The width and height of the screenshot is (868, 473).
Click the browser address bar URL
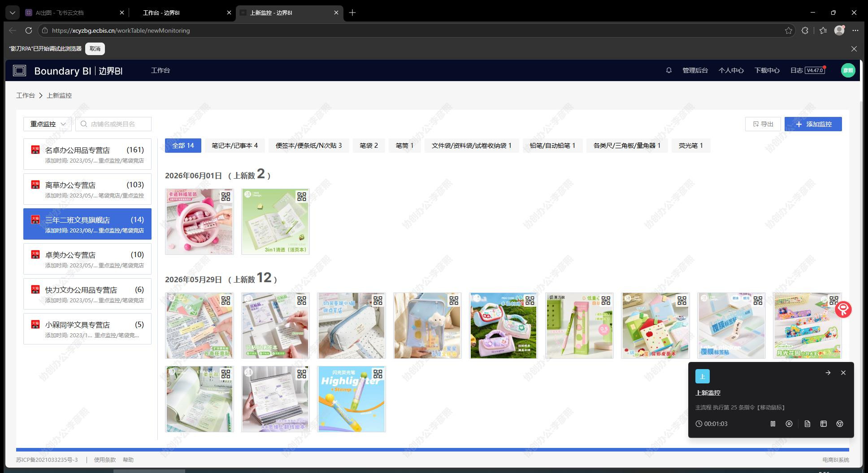[121, 30]
